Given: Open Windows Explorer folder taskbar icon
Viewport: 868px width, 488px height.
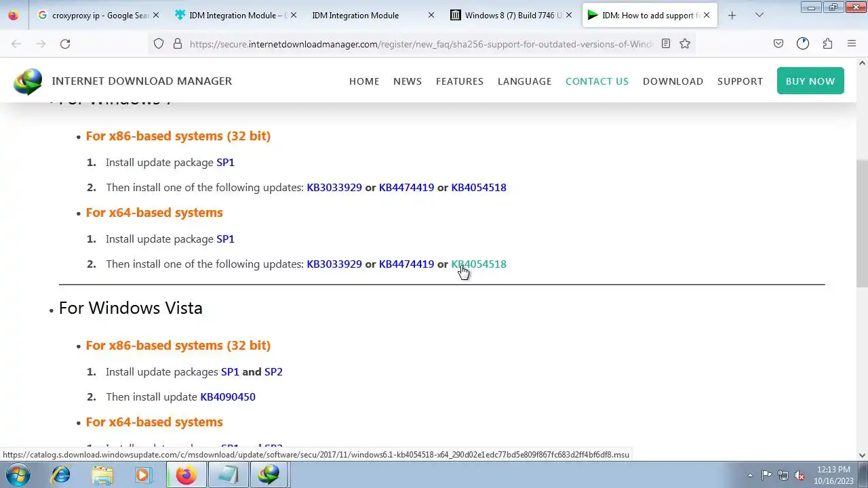Looking at the screenshot, I should [102, 475].
